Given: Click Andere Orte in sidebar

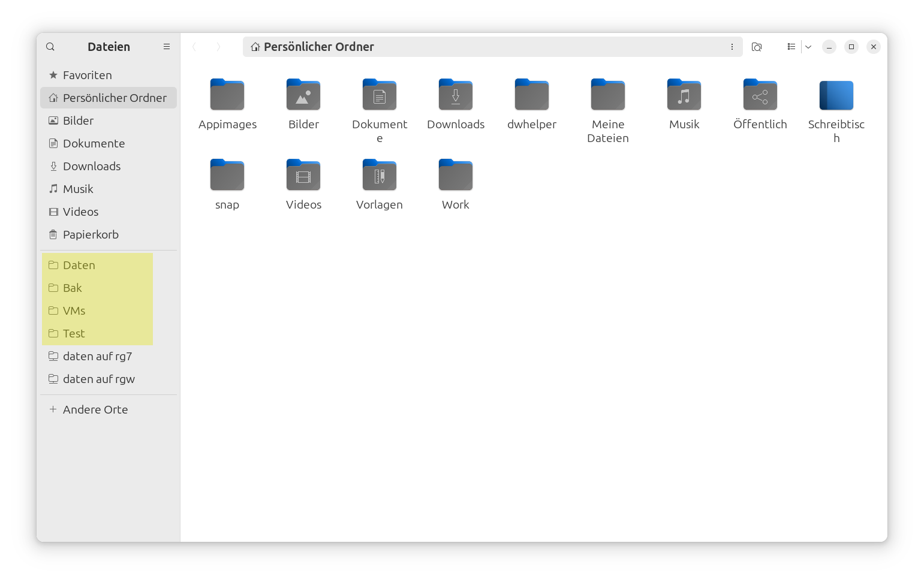Looking at the screenshot, I should (109, 409).
